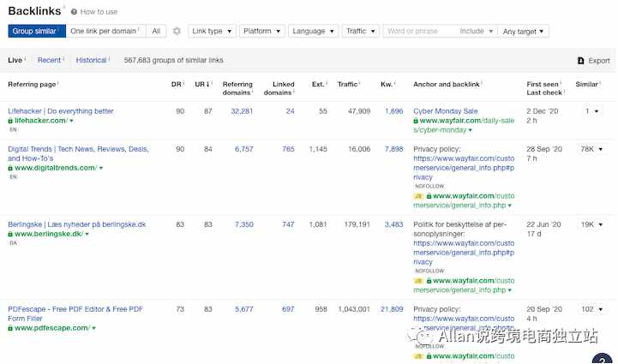Viewport: 618px width, 364px height.
Task: Open the Link type dropdown
Action: [212, 31]
